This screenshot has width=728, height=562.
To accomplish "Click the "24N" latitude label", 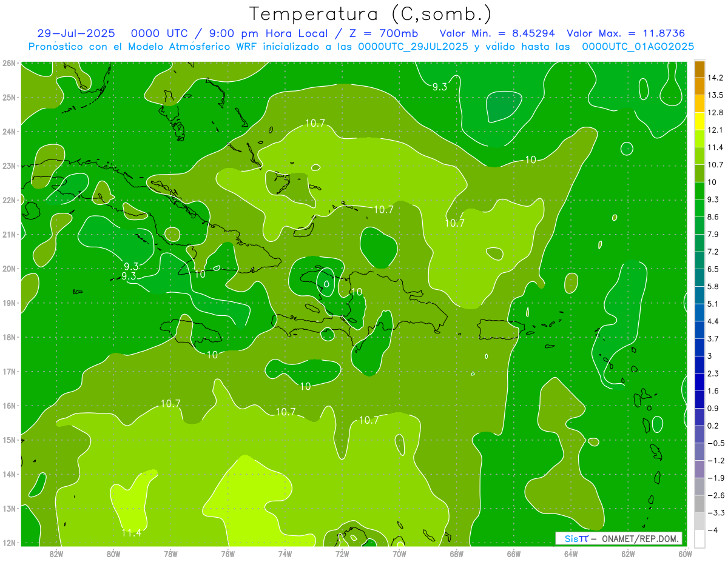I will (x=9, y=132).
